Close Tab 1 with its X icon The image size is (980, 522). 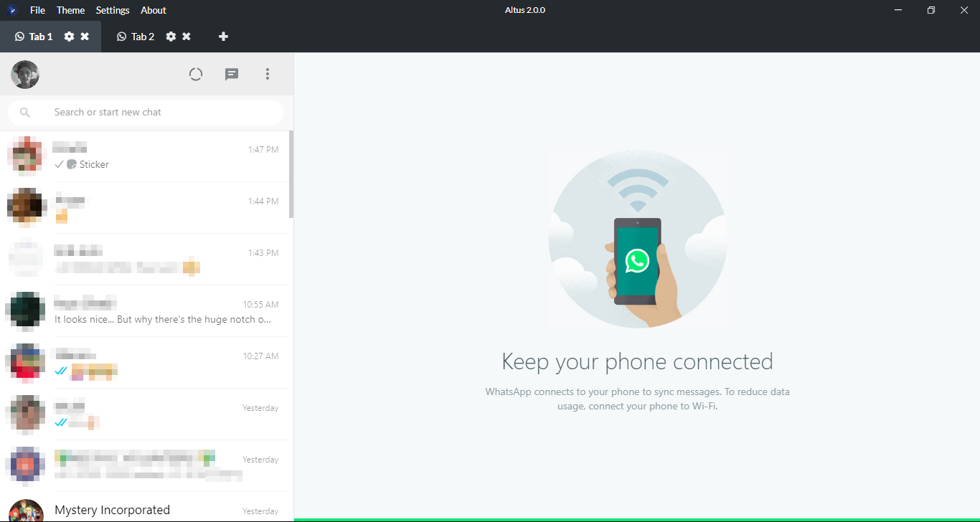[x=85, y=37]
